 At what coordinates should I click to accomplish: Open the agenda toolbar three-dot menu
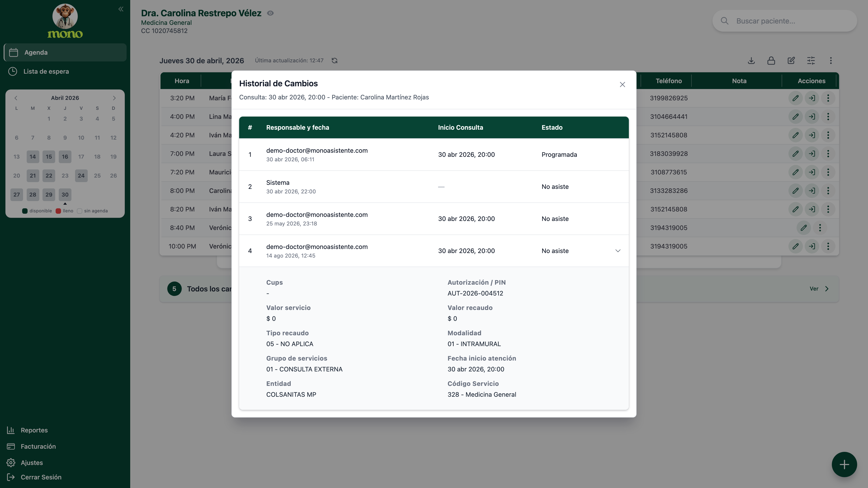[831, 61]
